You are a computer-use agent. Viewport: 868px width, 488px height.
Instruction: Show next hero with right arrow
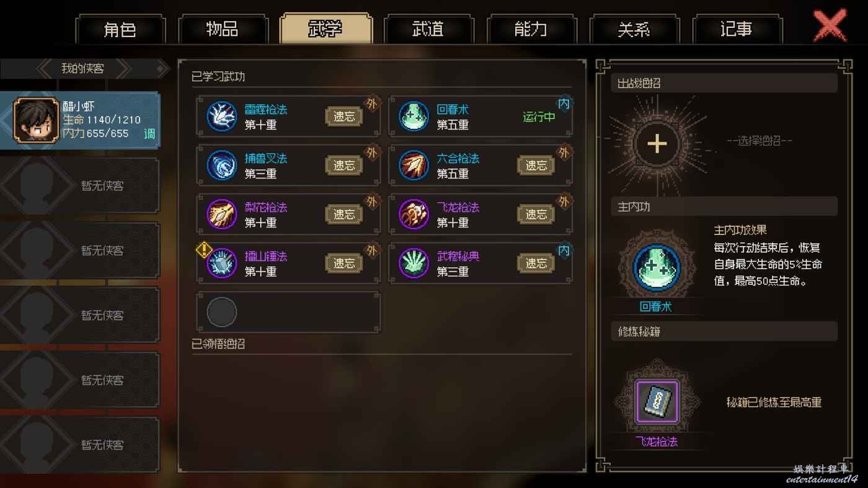click(x=123, y=69)
